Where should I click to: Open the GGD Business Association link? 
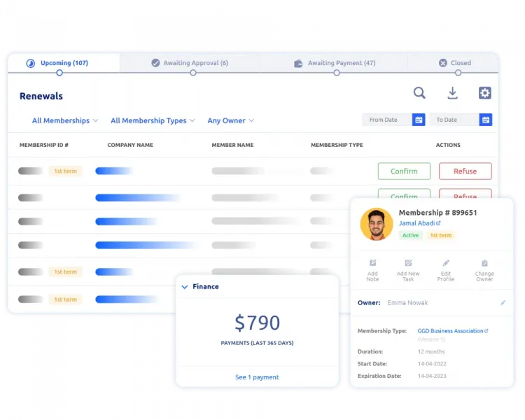point(450,331)
